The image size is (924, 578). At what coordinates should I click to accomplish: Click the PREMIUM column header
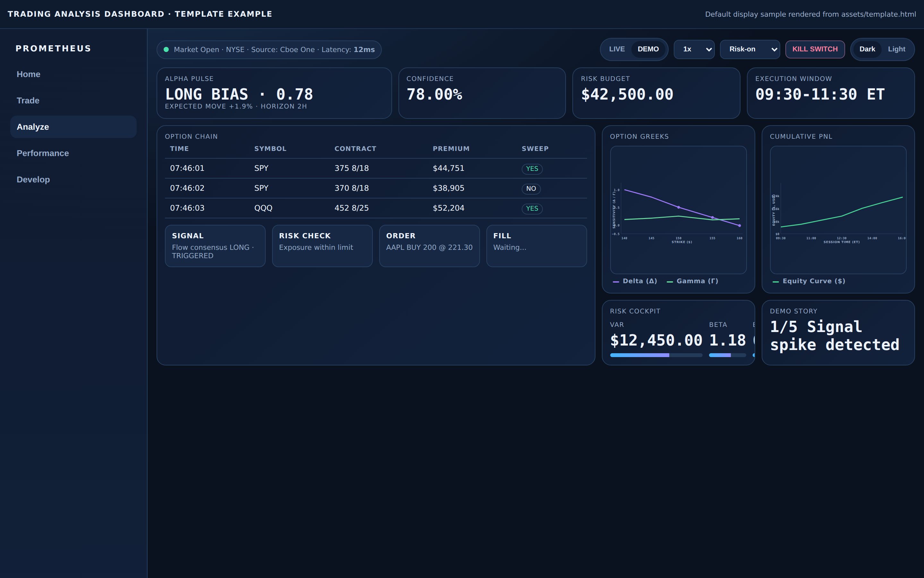[451, 149]
